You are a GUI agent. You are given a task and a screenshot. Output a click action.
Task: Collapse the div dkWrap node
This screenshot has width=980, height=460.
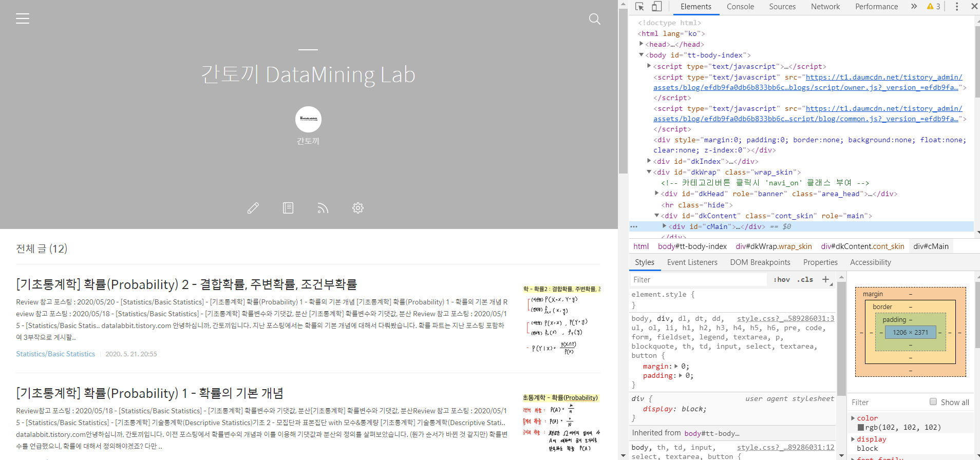[x=649, y=172]
